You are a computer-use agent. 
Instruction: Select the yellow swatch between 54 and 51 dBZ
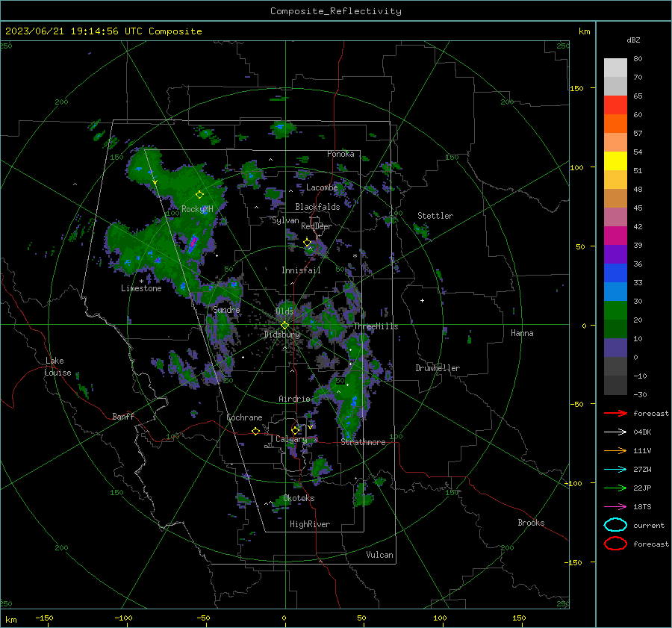[615, 161]
